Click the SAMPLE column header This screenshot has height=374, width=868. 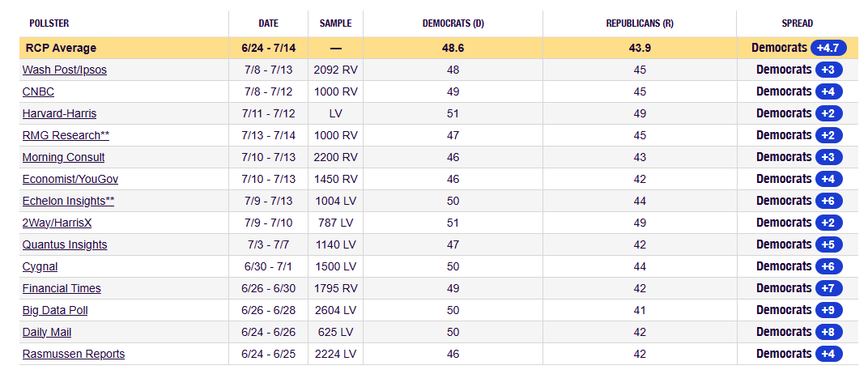(335, 23)
